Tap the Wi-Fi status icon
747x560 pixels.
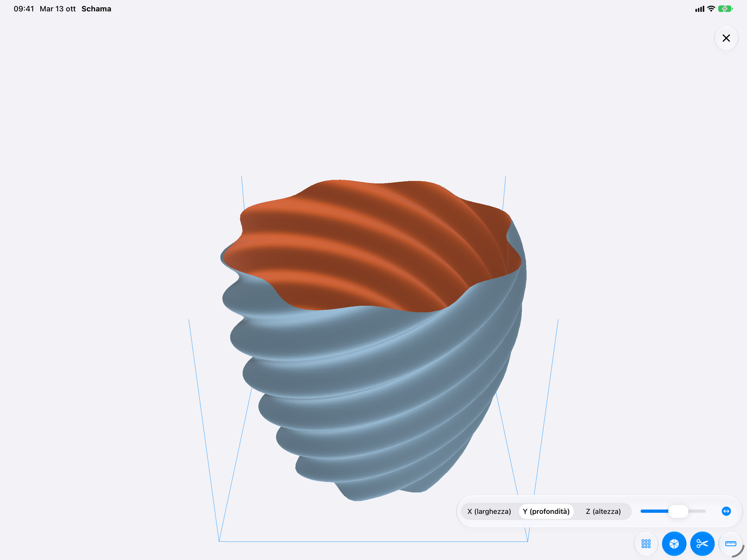tap(711, 9)
